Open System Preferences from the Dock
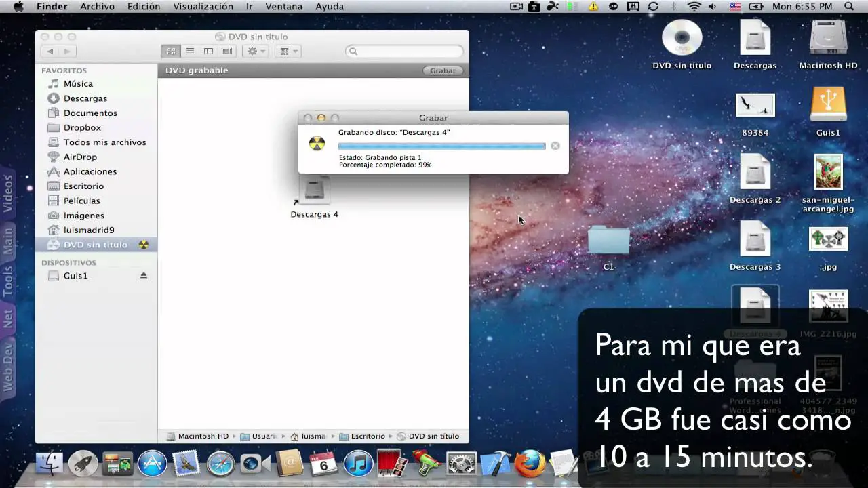 click(x=461, y=464)
